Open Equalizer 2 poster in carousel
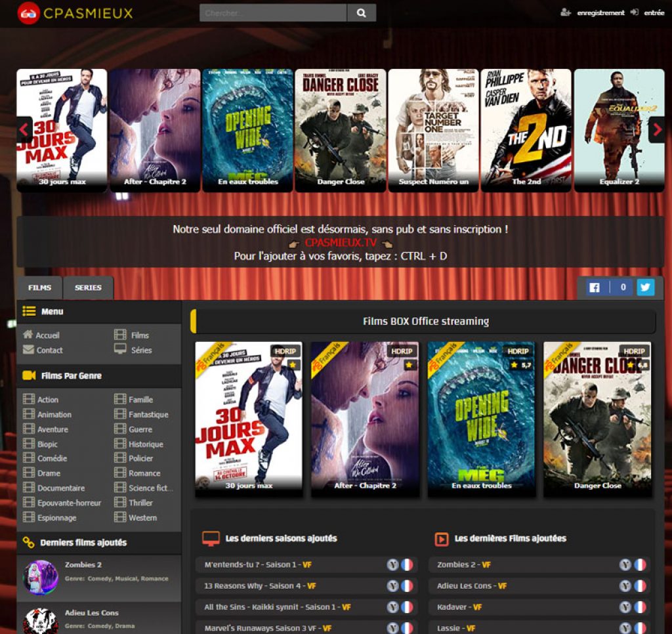 (x=619, y=130)
